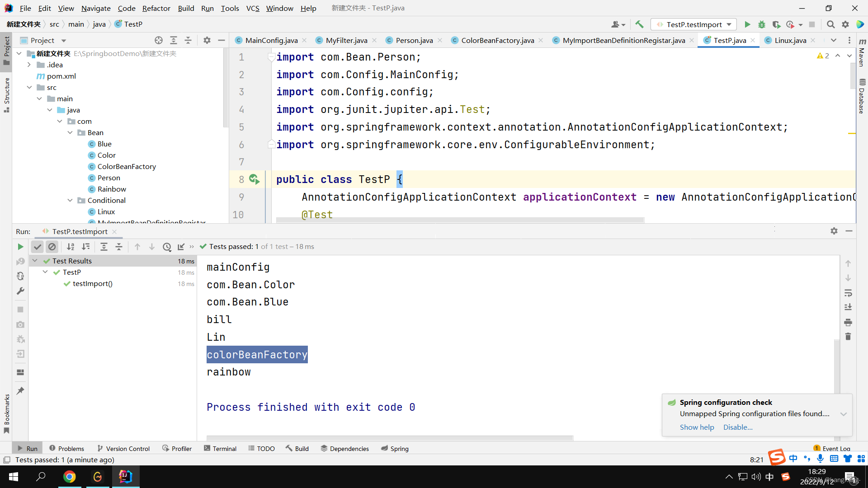Switch to the ColorBeanFactory.java tab
Image resolution: width=868 pixels, height=488 pixels.
click(497, 40)
